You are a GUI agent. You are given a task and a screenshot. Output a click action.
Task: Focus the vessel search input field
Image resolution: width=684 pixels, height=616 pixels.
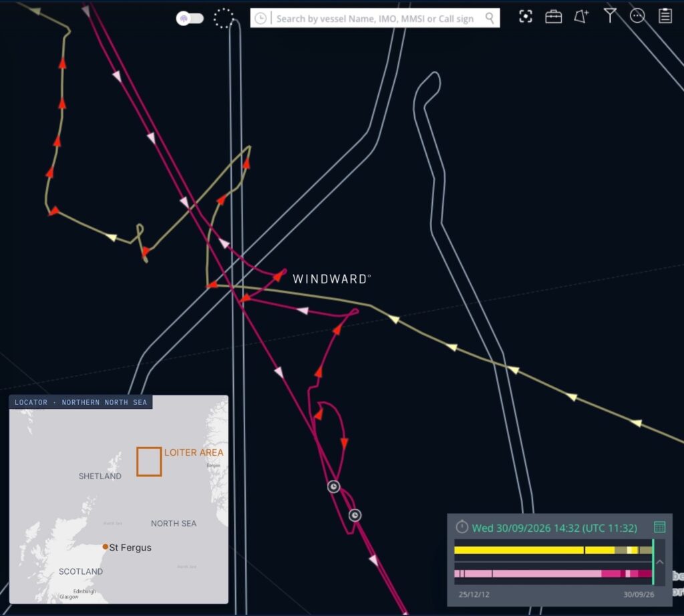(x=375, y=18)
